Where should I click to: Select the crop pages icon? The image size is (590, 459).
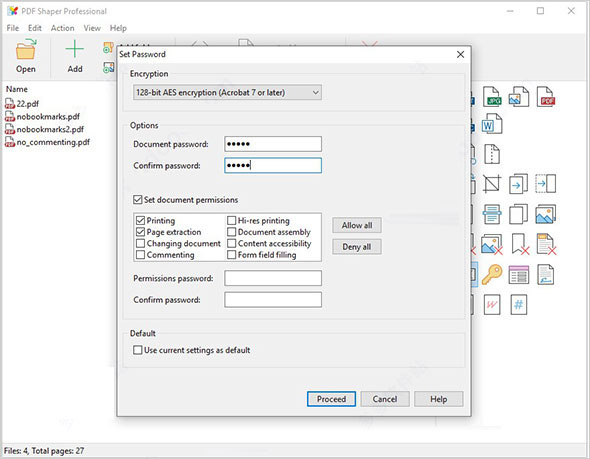pos(492,184)
